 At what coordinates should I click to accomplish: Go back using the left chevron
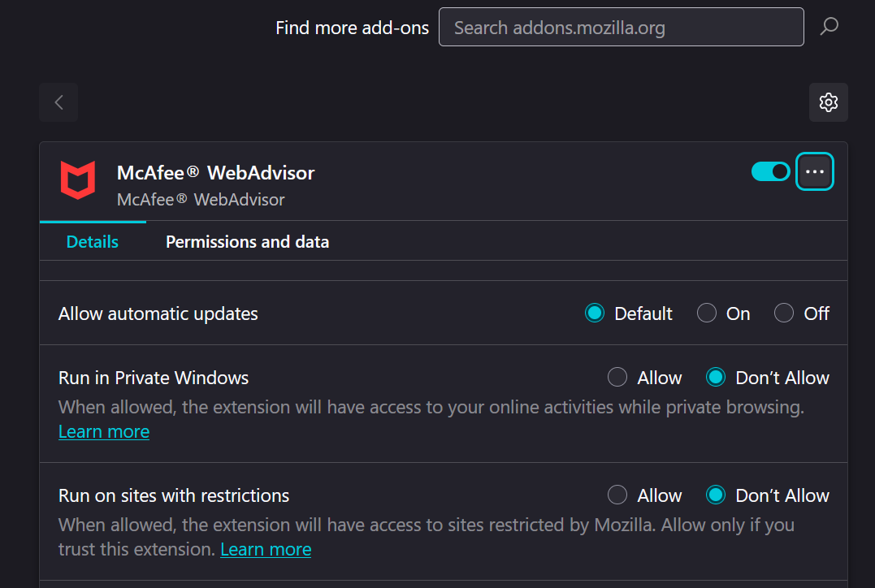[x=58, y=102]
